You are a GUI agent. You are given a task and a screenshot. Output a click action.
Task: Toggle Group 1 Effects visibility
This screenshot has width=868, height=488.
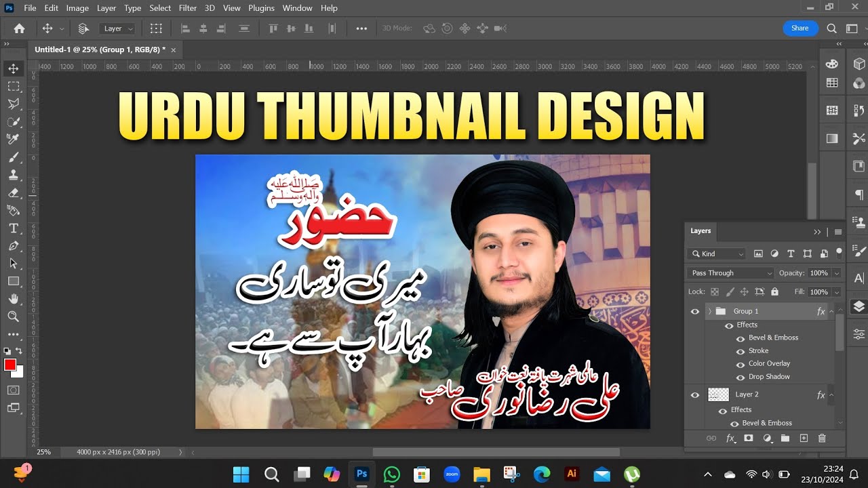pos(729,325)
